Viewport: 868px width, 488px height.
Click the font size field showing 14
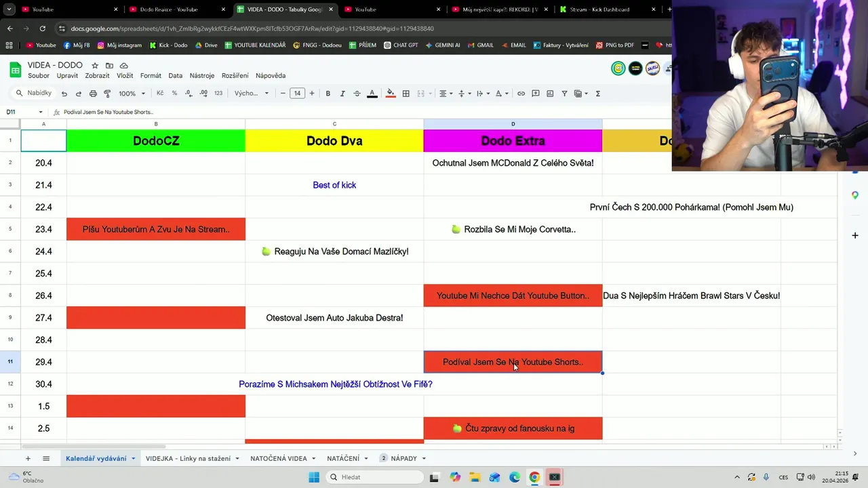(x=297, y=94)
